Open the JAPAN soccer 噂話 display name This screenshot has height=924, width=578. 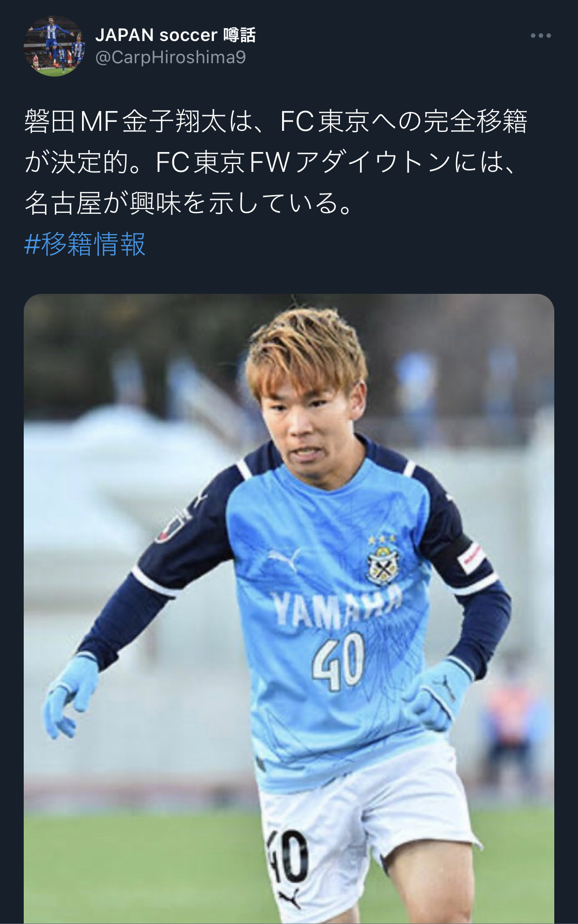coord(175,35)
